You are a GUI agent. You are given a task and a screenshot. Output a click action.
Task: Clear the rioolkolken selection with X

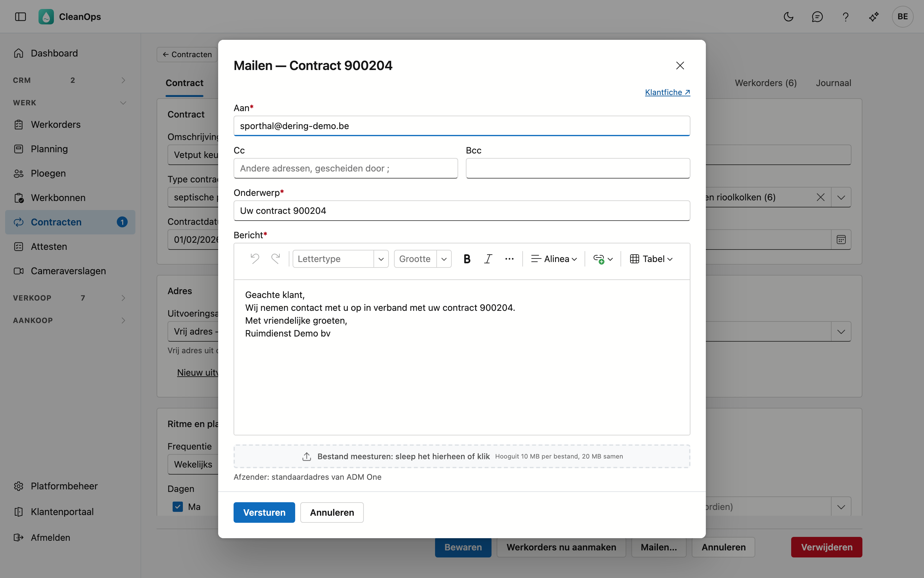(x=820, y=197)
